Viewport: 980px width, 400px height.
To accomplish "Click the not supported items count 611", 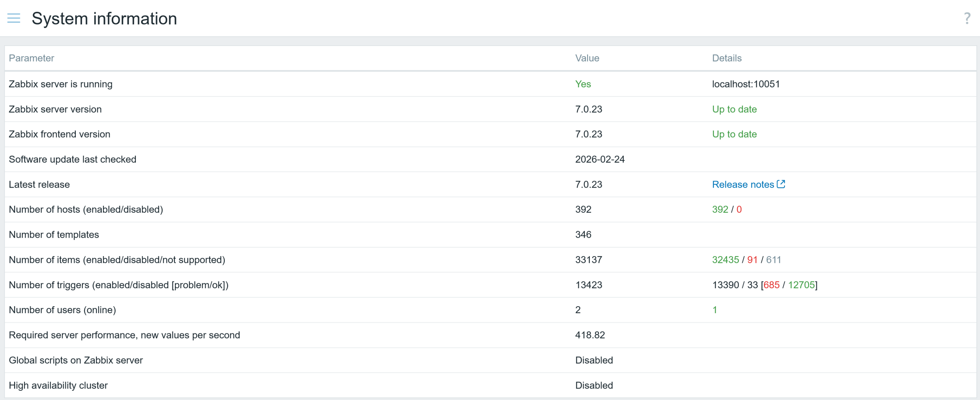I will tap(773, 260).
